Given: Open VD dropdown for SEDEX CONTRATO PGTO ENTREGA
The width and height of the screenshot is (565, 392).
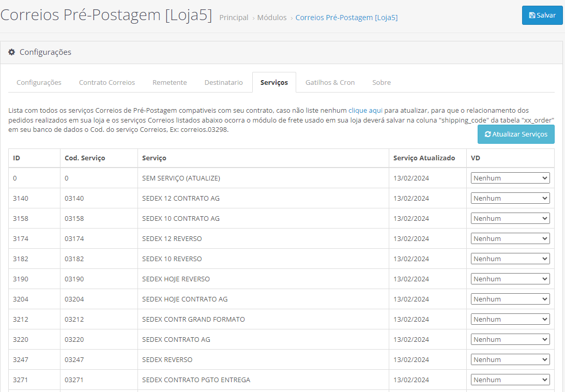Looking at the screenshot, I should (x=510, y=380).
